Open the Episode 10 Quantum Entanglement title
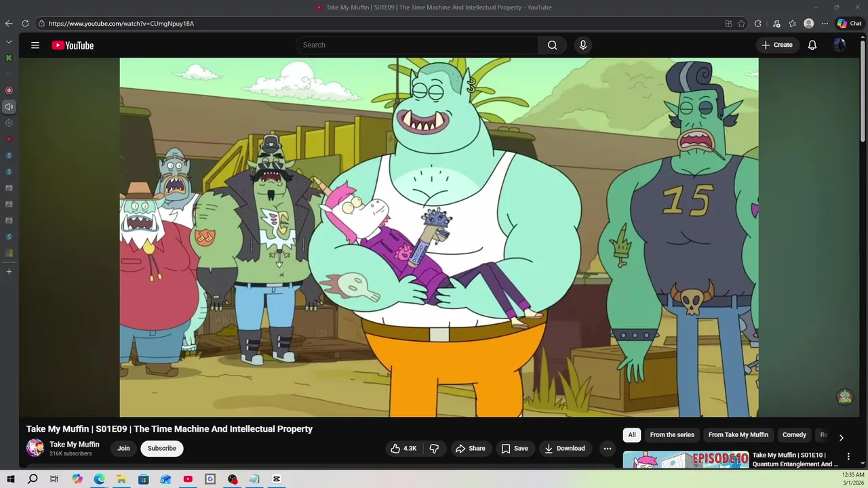 [x=795, y=460]
